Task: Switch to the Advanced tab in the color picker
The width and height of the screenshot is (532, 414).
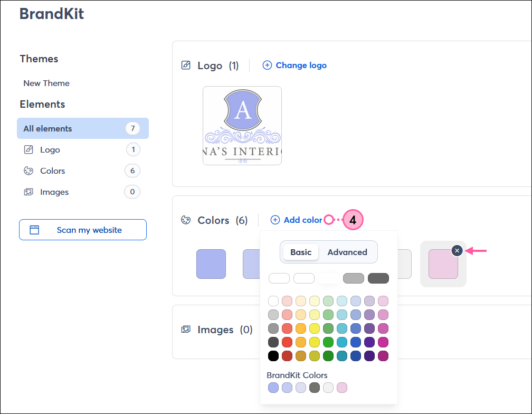Action: pos(347,252)
